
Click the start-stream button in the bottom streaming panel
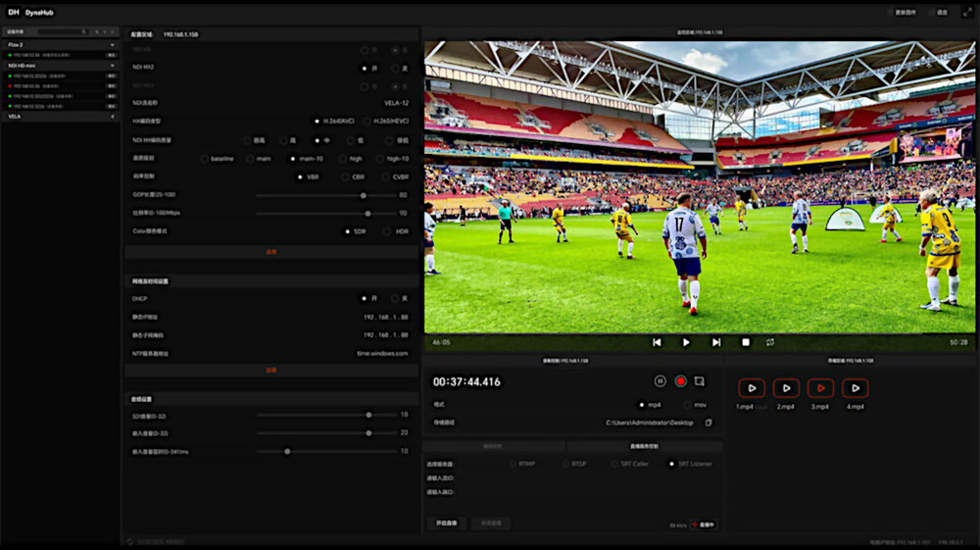point(446,524)
